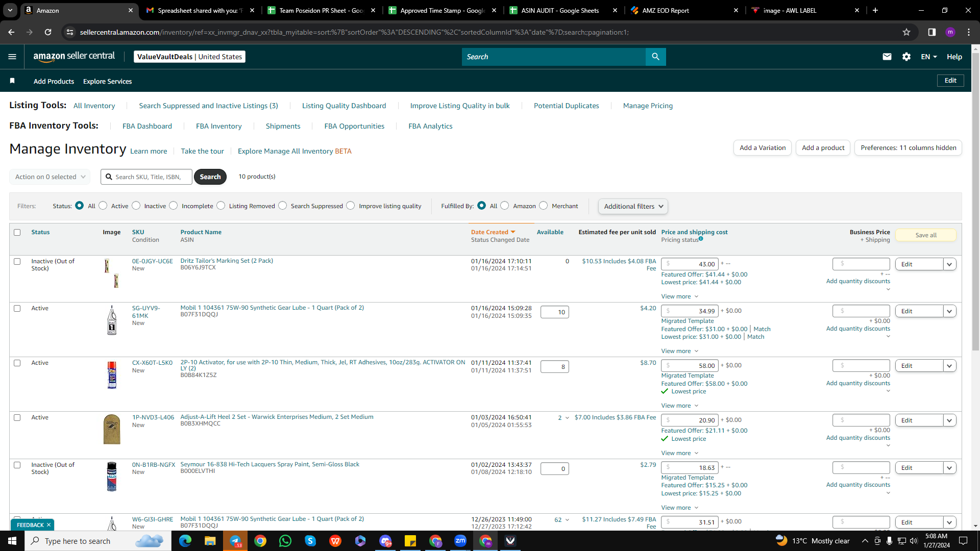Screen dimensions: 980x551
Task: Click the Add a Variation button
Action: click(x=763, y=148)
